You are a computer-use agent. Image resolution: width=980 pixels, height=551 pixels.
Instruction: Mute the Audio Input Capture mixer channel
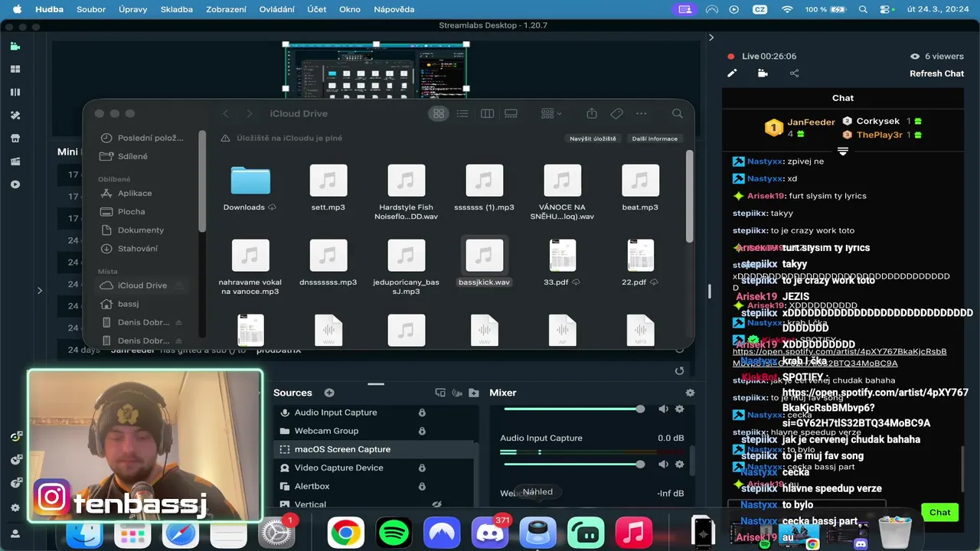click(x=663, y=465)
